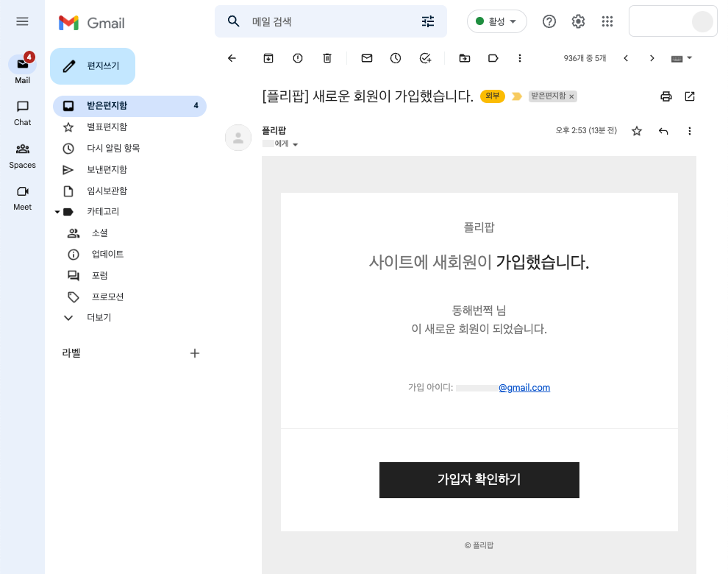Click the search magnifier icon
Viewport: 728px width, 574px height.
tap(233, 21)
